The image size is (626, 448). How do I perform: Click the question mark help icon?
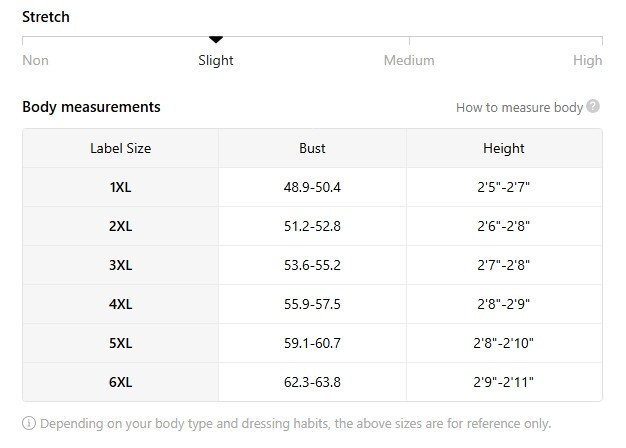pos(593,106)
